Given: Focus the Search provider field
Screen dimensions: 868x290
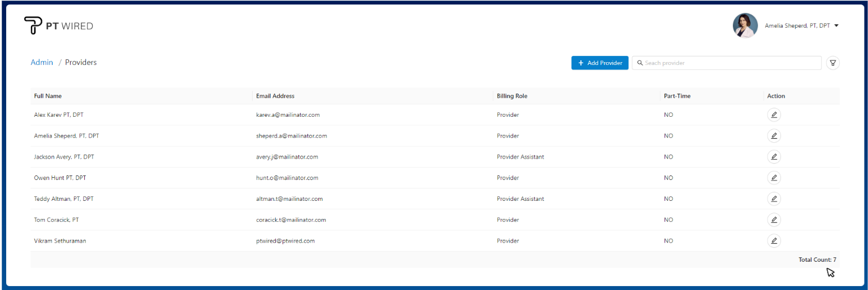Looking at the screenshot, I should click(x=729, y=63).
